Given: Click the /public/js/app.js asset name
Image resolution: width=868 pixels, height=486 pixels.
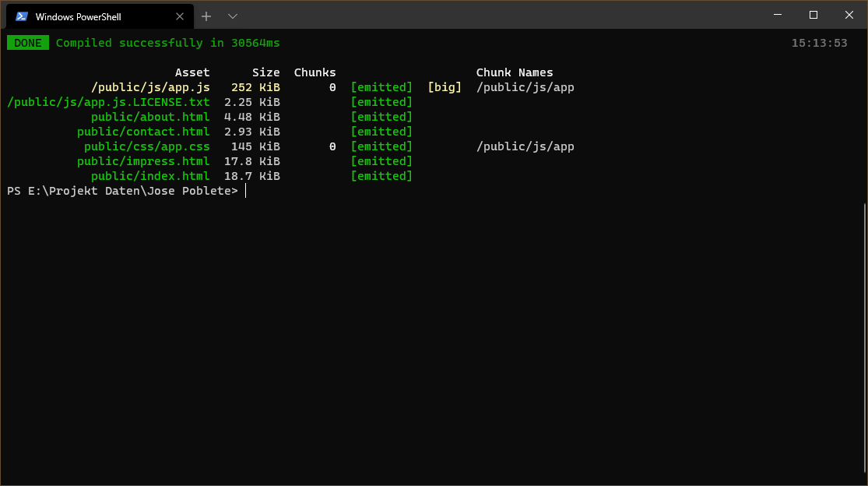Looking at the screenshot, I should (150, 87).
